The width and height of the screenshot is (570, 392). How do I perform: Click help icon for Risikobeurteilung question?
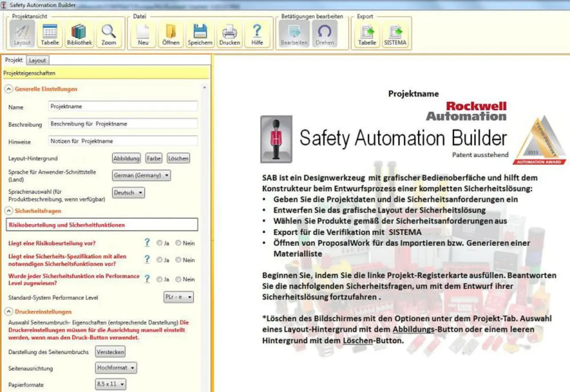tap(147, 243)
